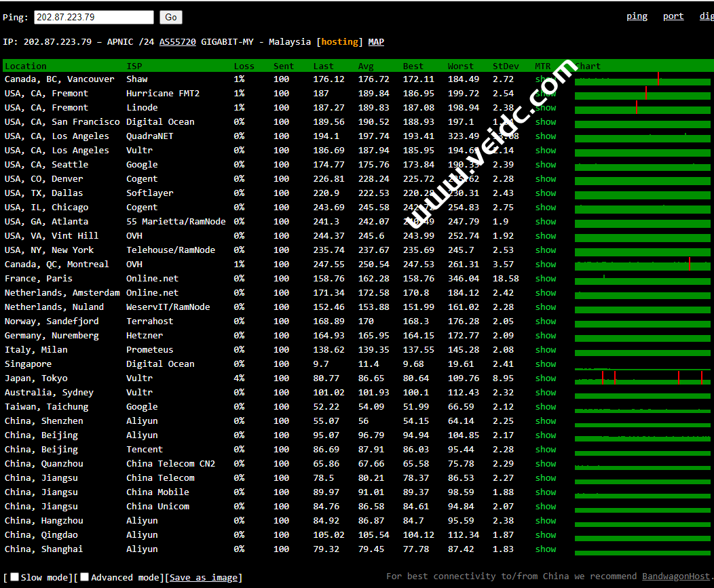Image resolution: width=714 pixels, height=588 pixels.
Task: Select the 4% loss value for Tokyo
Action: [239, 378]
